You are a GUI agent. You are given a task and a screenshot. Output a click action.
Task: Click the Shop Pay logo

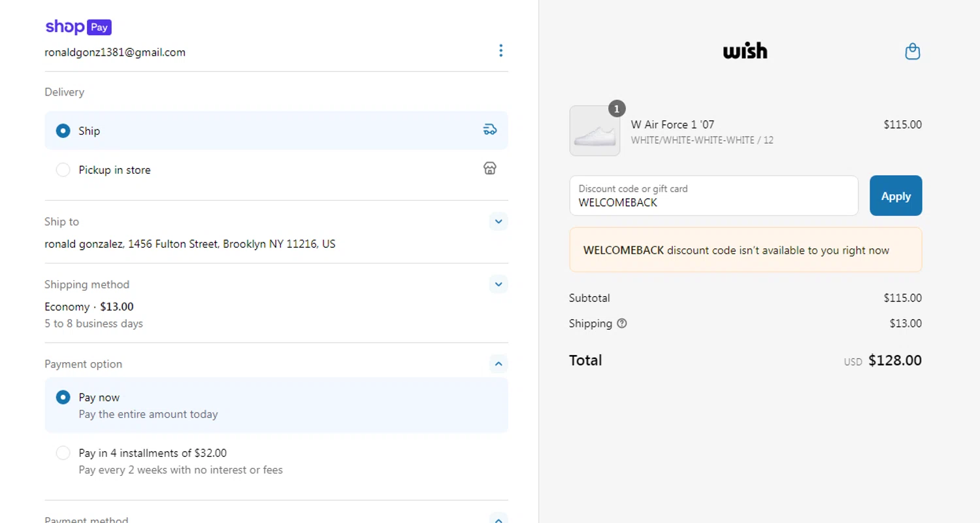click(x=78, y=27)
